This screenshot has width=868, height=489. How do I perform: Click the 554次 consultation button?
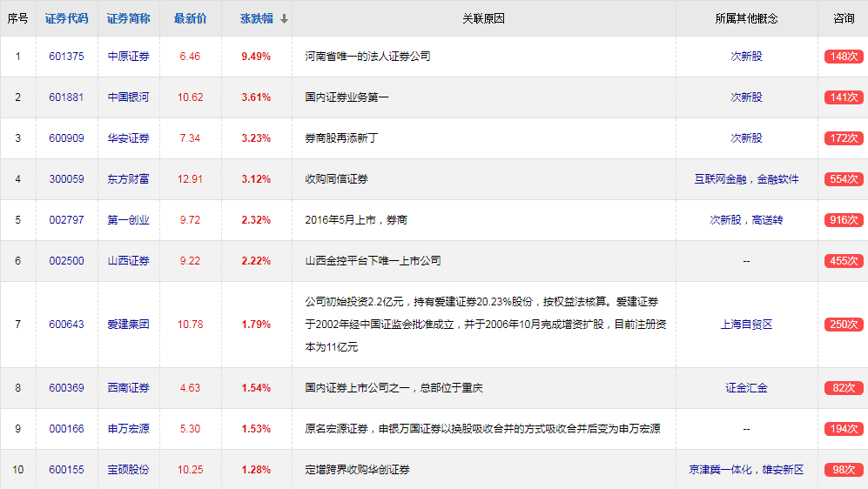844,179
